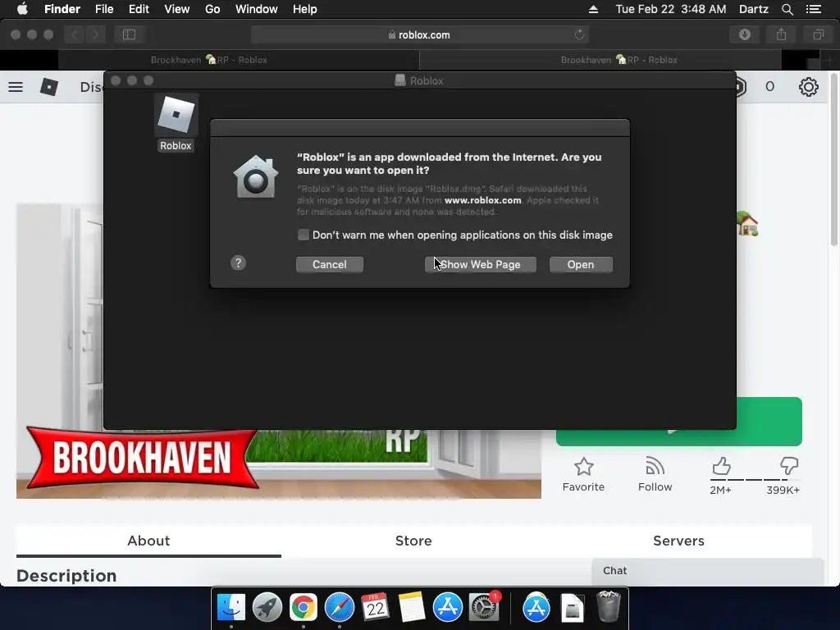Open the View menu
840x630 pixels.
pyautogui.click(x=177, y=9)
